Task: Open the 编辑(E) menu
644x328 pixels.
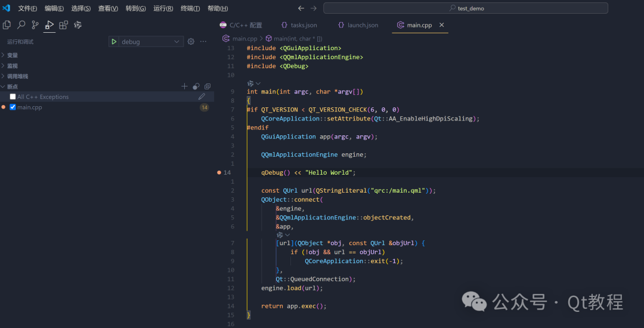Action: point(54,8)
